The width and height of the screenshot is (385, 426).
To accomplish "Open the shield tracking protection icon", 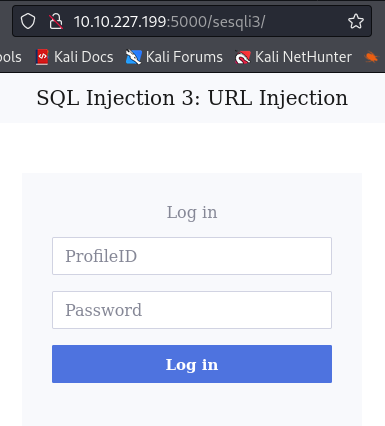I will click(28, 22).
